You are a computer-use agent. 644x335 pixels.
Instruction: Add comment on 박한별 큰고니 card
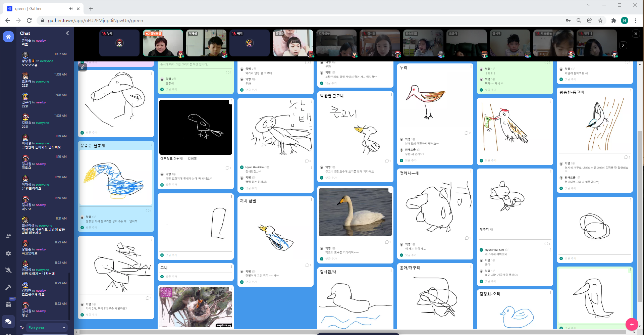point(331,178)
